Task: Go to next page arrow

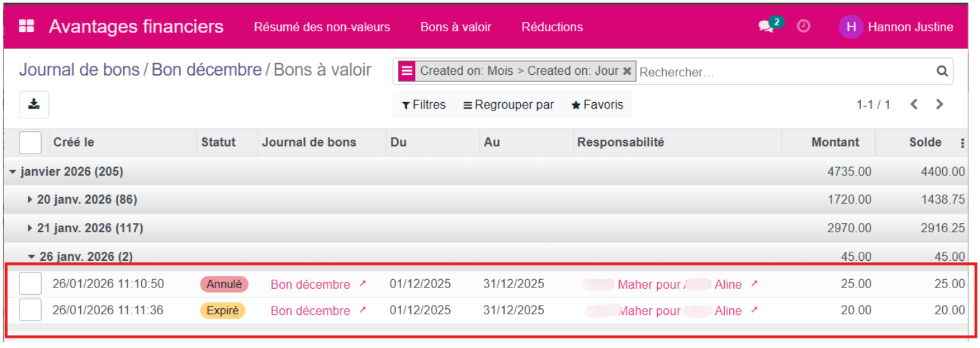Action: coord(939,104)
